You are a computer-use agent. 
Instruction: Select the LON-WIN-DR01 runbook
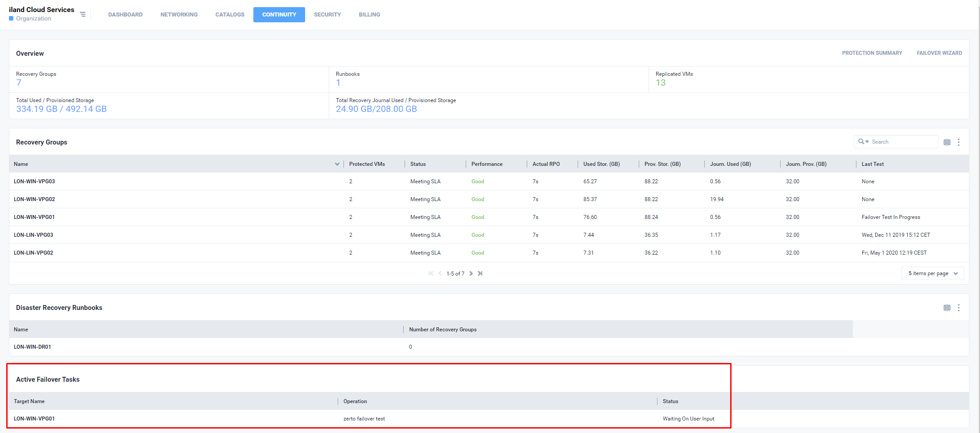coord(33,347)
